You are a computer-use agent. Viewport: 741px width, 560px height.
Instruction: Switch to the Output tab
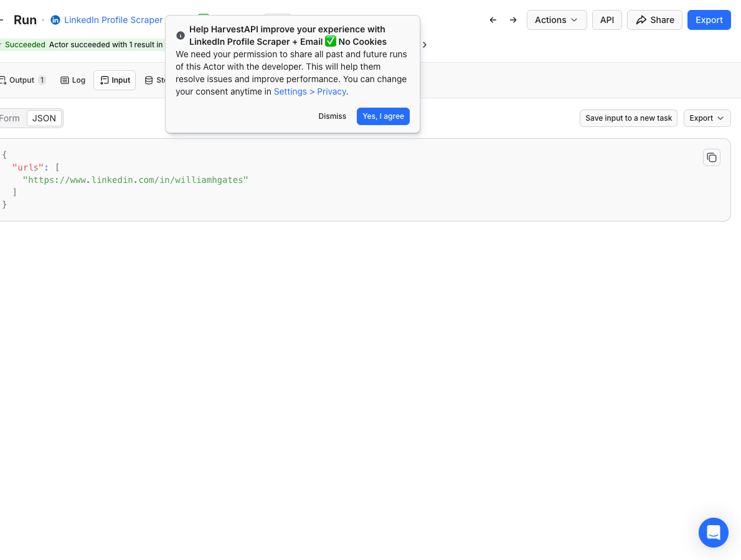click(22, 80)
